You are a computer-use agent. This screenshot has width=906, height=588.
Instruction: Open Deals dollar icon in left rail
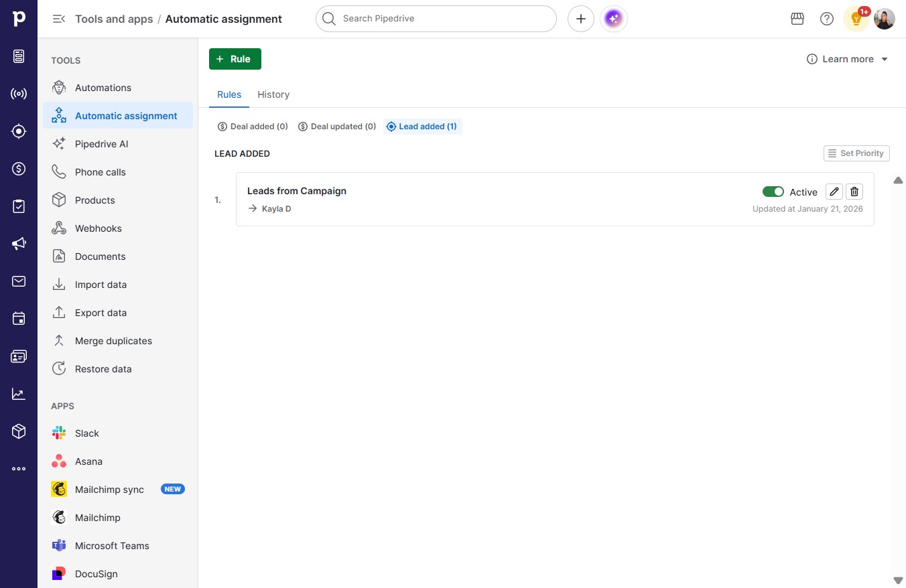coord(19,169)
